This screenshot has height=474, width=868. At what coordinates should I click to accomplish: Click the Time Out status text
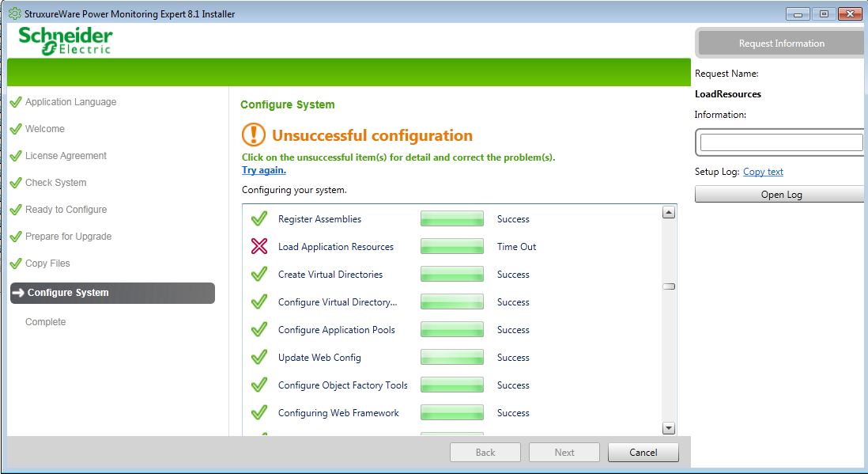point(516,247)
